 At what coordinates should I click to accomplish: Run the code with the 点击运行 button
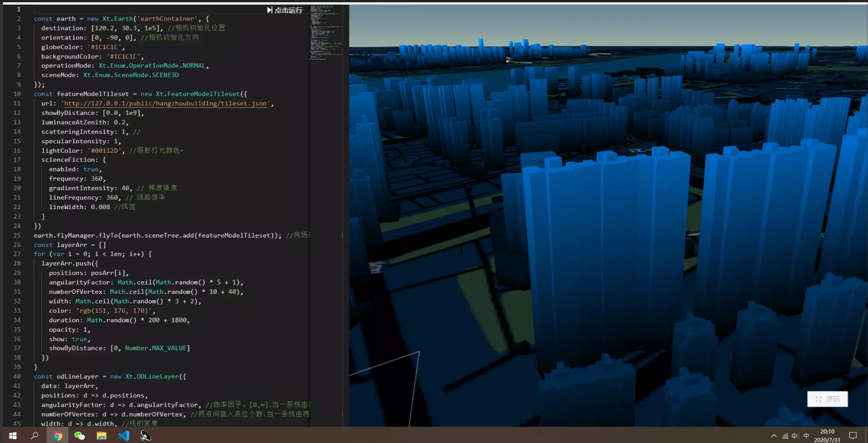(x=285, y=10)
